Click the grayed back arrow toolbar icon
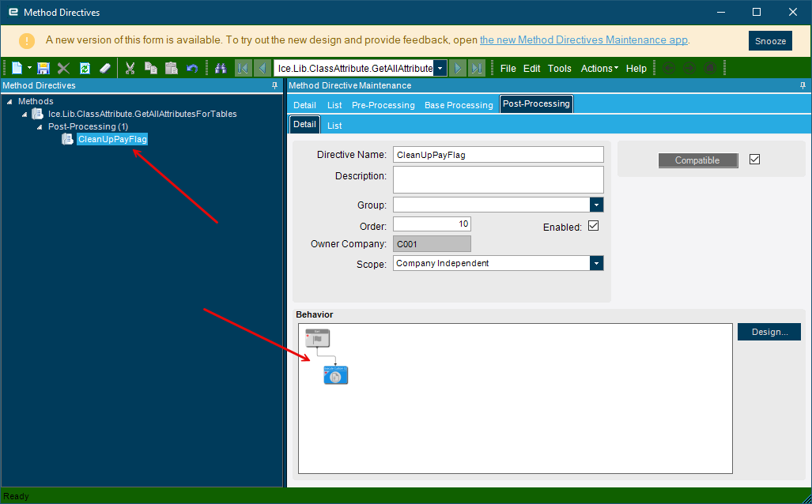The image size is (812, 504). [x=669, y=68]
